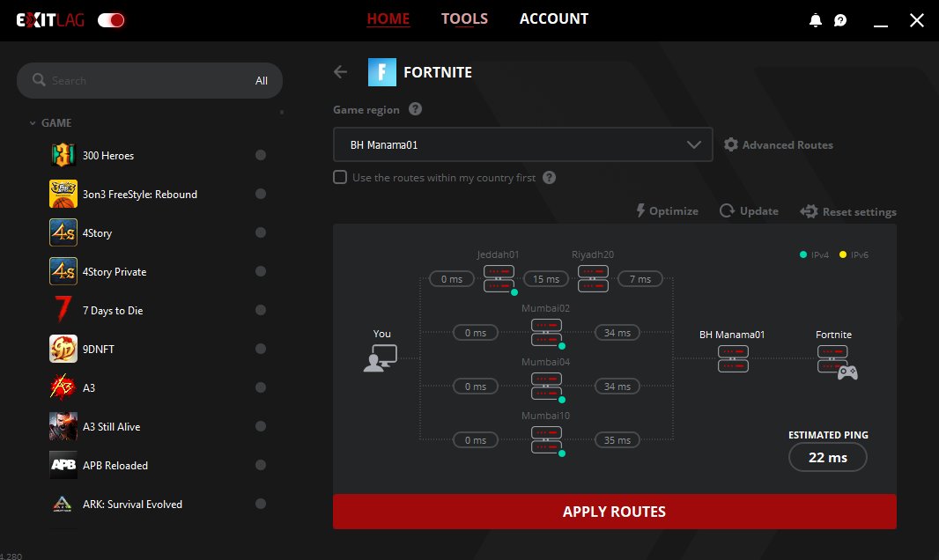This screenshot has height=560, width=939.
Task: Click the IPv6 legend yellow dot
Action: [x=843, y=254]
